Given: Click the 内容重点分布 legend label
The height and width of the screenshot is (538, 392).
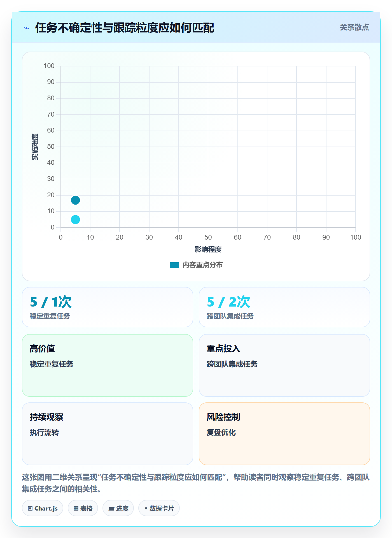Looking at the screenshot, I should pyautogui.click(x=202, y=265).
